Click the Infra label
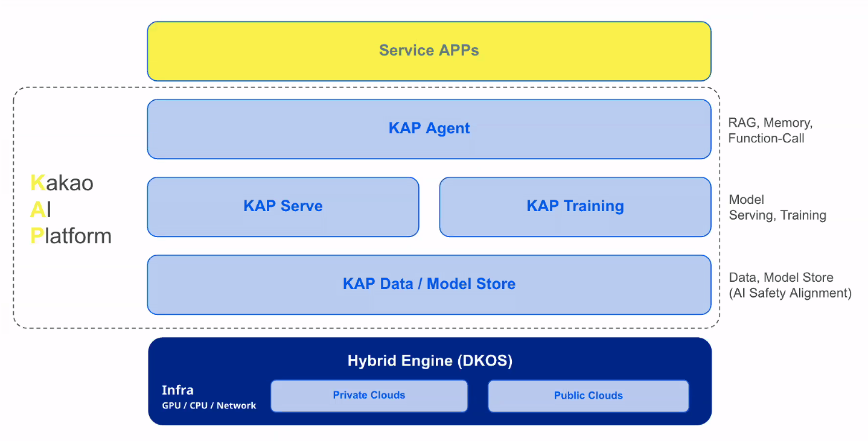Viewport: 868px width, 441px height. (177, 390)
